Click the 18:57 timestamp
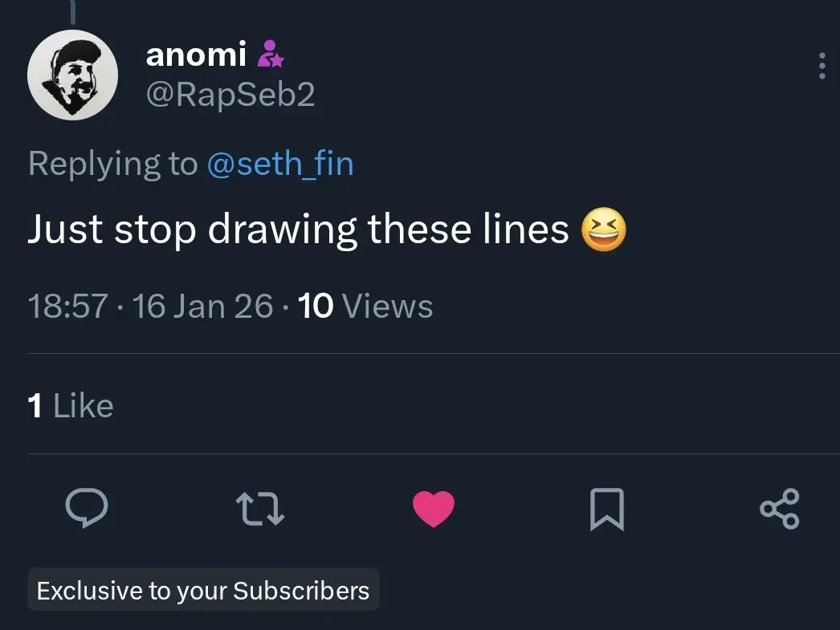 67,307
